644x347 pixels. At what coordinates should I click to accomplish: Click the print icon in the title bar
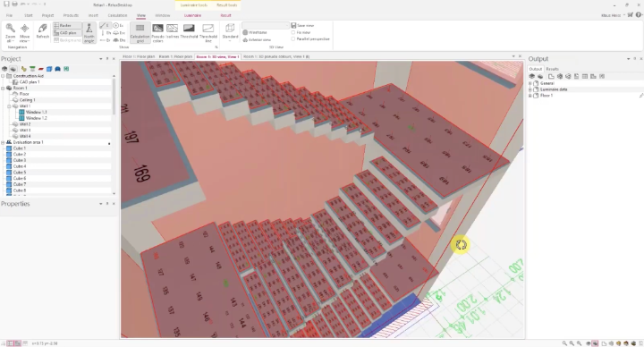coord(14,4)
